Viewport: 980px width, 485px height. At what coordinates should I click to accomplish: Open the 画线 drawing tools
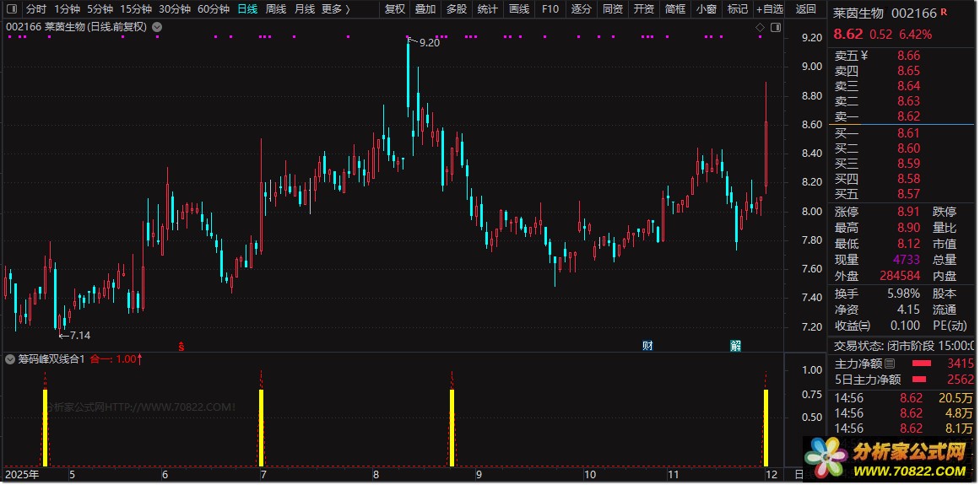click(x=519, y=9)
